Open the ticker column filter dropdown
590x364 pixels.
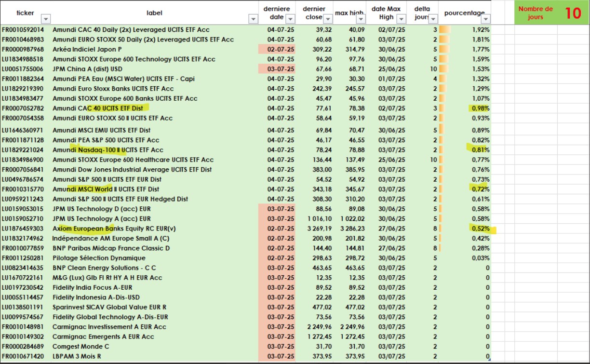45,19
